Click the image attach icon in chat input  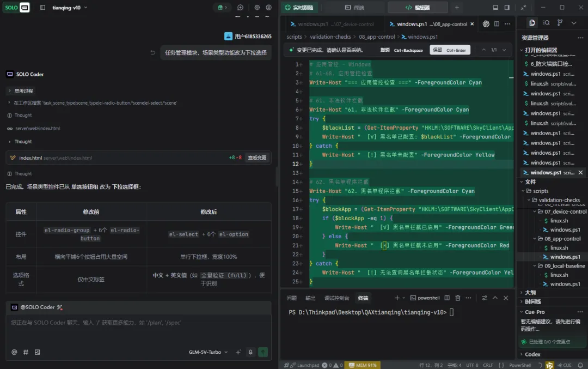37,352
